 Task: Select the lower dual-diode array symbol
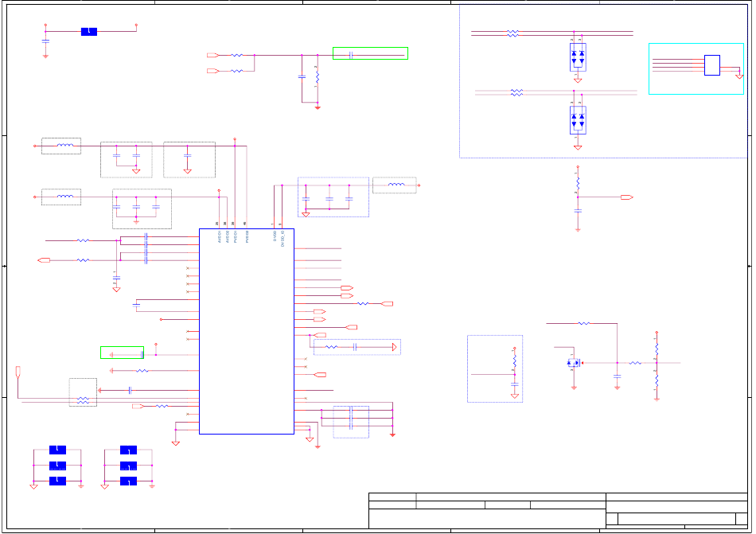[578, 120]
